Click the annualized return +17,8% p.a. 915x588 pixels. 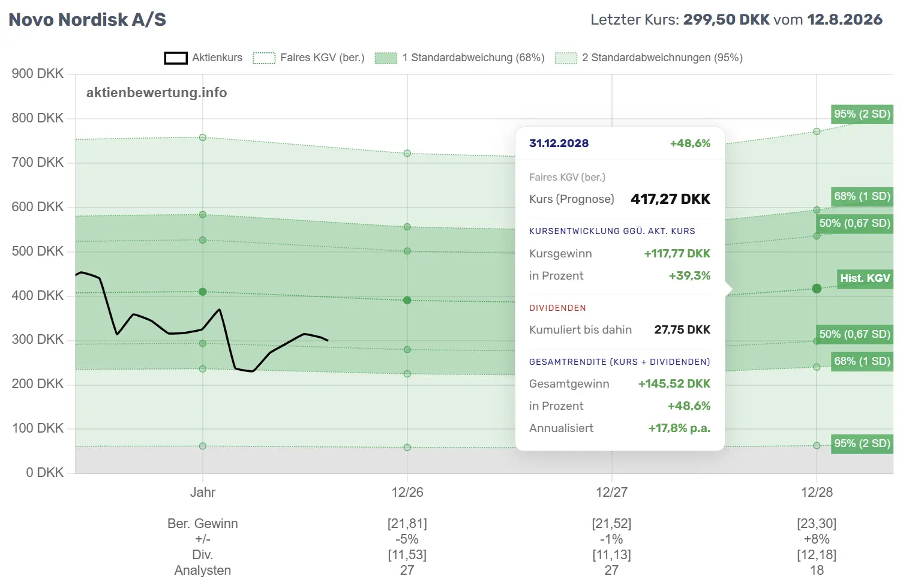click(x=679, y=428)
